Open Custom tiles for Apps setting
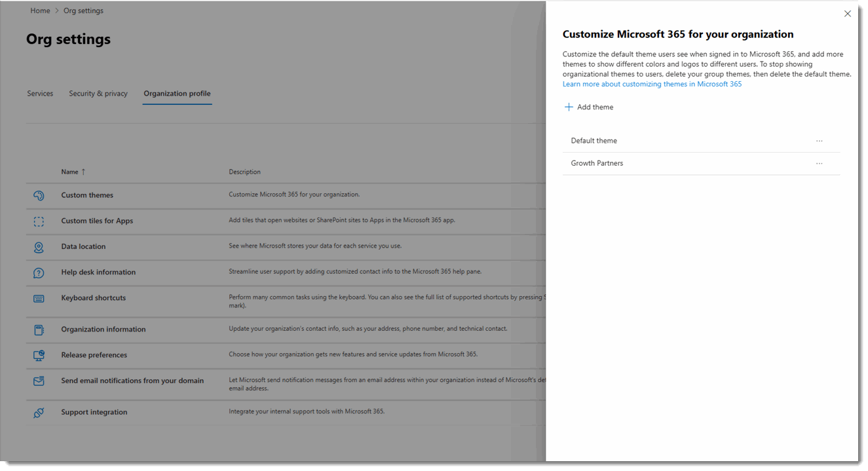 pos(97,221)
